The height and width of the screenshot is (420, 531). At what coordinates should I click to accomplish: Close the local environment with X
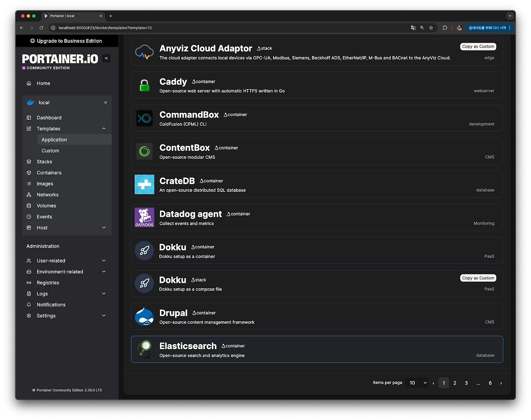pos(106,102)
